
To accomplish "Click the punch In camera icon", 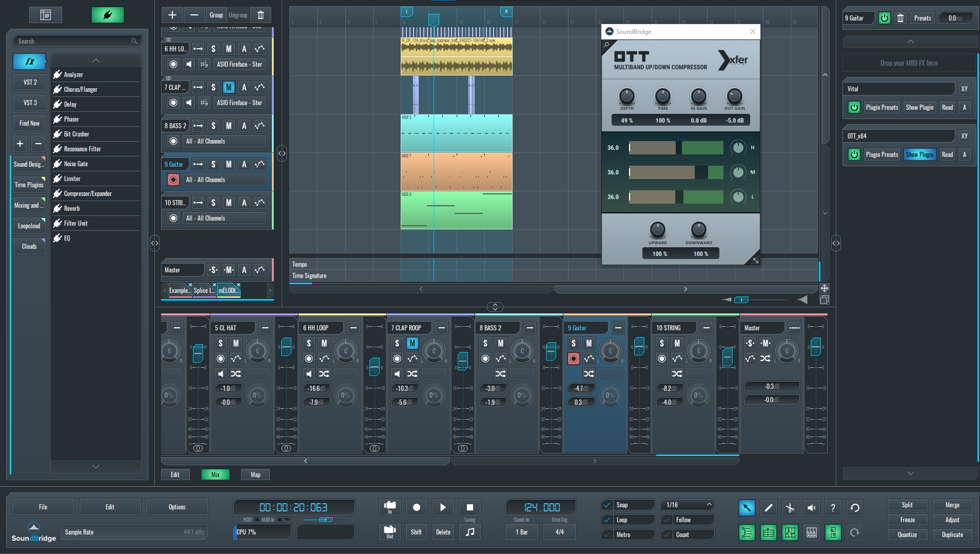I will point(390,507).
